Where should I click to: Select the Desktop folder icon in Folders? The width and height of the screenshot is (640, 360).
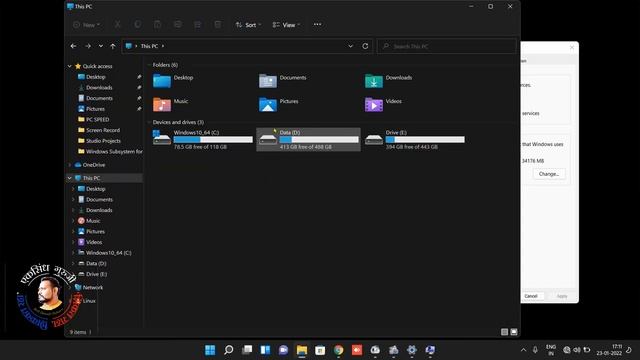point(162,81)
